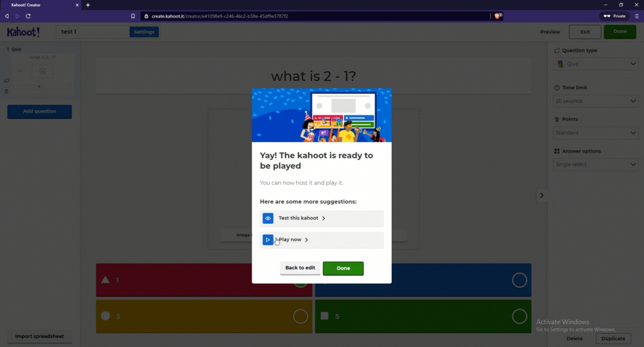Open the Time limit 20 seconds dropdown
Viewport: 644px width, 347px height.
pos(596,101)
